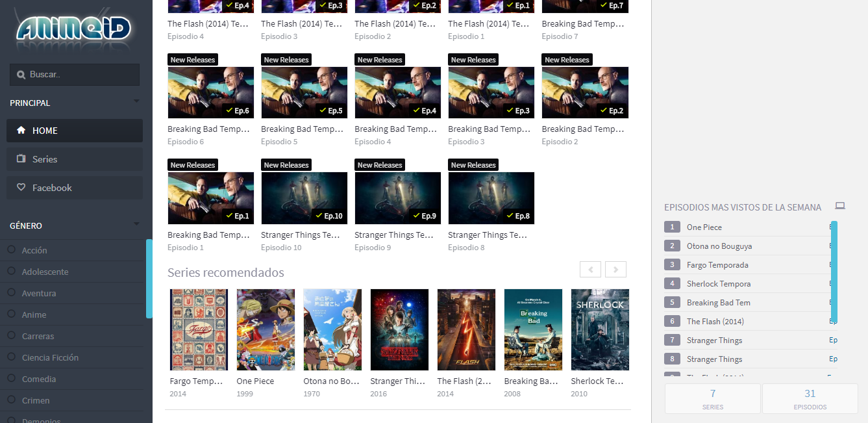Open One Piece in most-watched list
Screen dimensions: 868x423
tap(704, 227)
